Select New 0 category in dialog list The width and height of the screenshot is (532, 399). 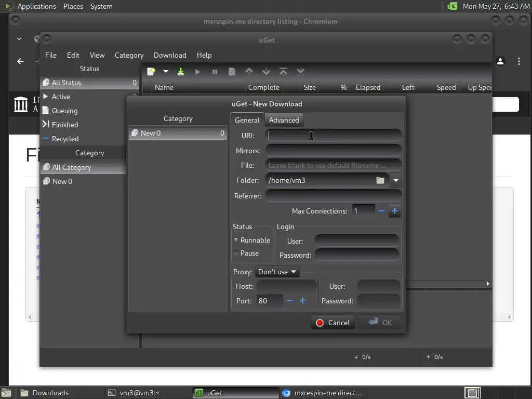pos(178,133)
